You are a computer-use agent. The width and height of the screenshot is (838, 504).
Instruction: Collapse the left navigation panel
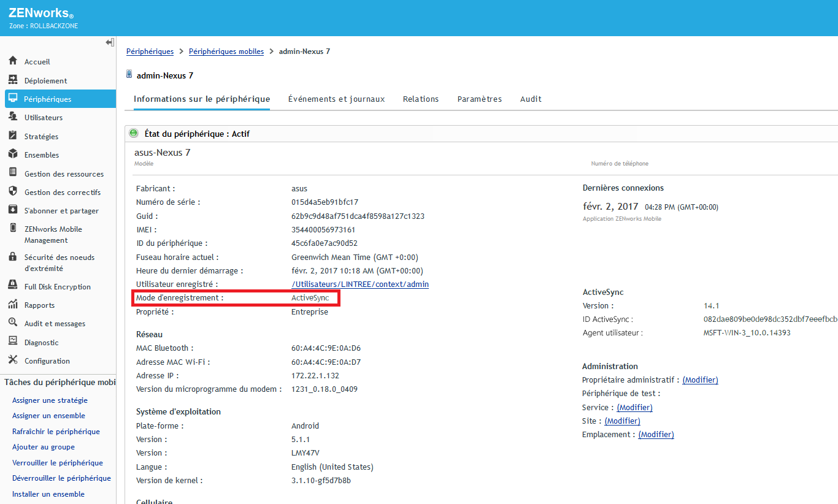[110, 42]
